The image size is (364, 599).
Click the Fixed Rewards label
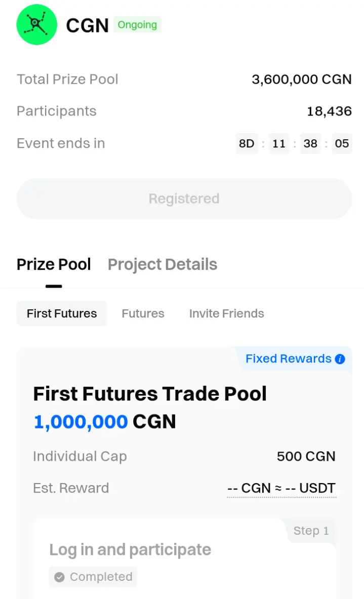[x=288, y=358]
